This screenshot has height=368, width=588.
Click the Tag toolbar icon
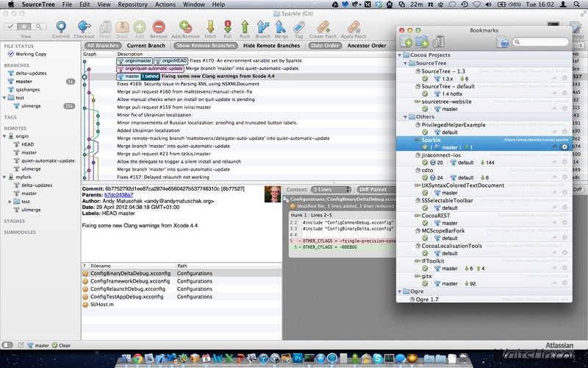[x=299, y=29]
